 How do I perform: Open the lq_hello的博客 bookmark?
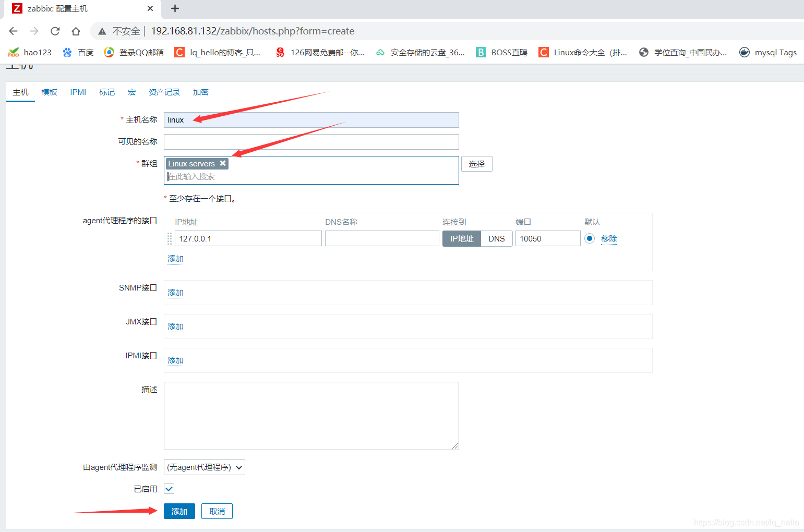tap(218, 52)
